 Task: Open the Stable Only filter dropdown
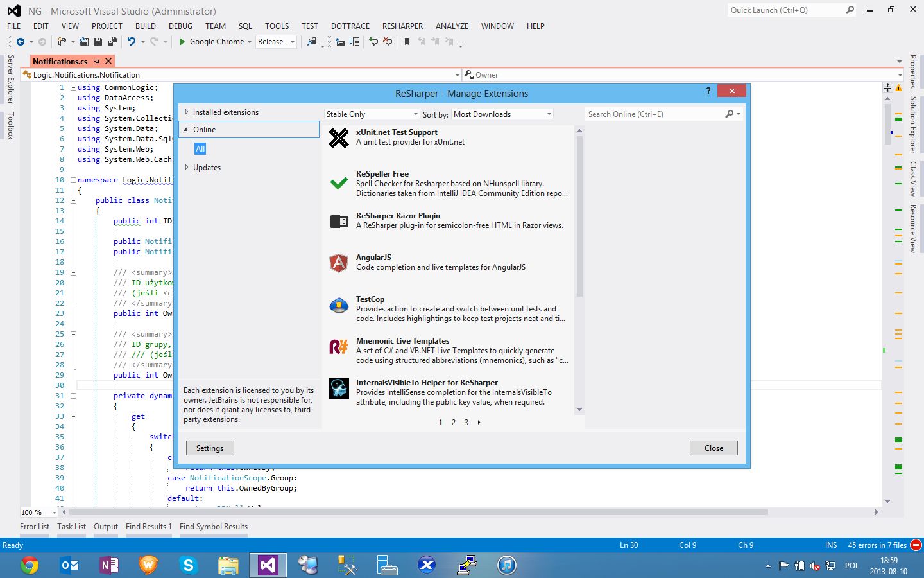click(372, 114)
